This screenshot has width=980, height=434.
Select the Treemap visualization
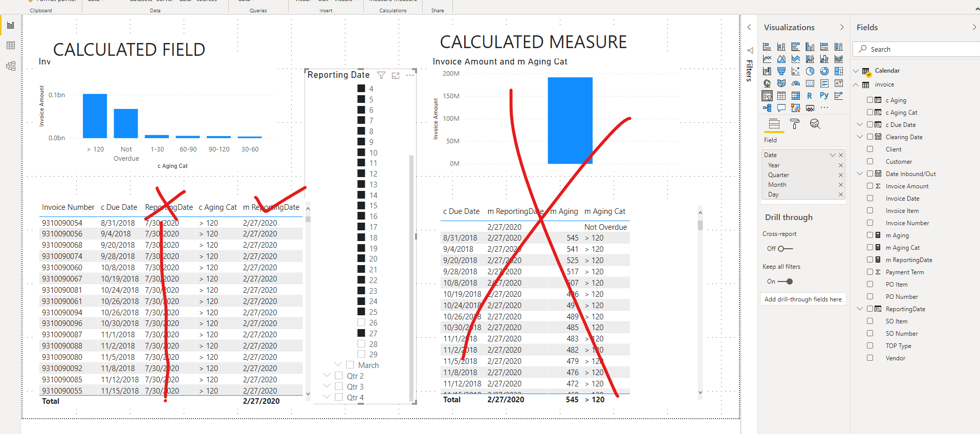coord(839,71)
